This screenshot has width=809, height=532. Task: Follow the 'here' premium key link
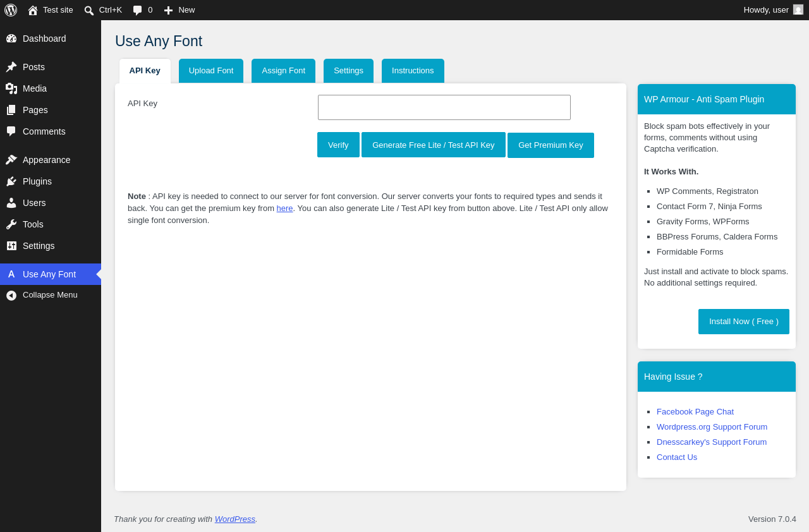click(x=284, y=209)
